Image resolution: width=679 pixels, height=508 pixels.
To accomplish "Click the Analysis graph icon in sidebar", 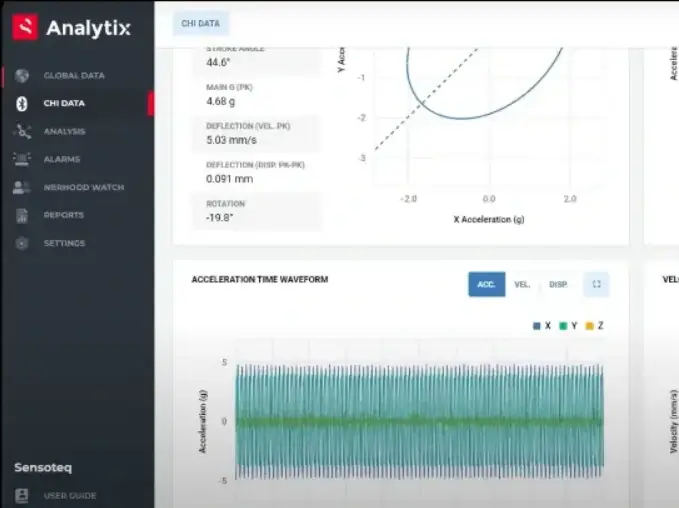I will 22,131.
